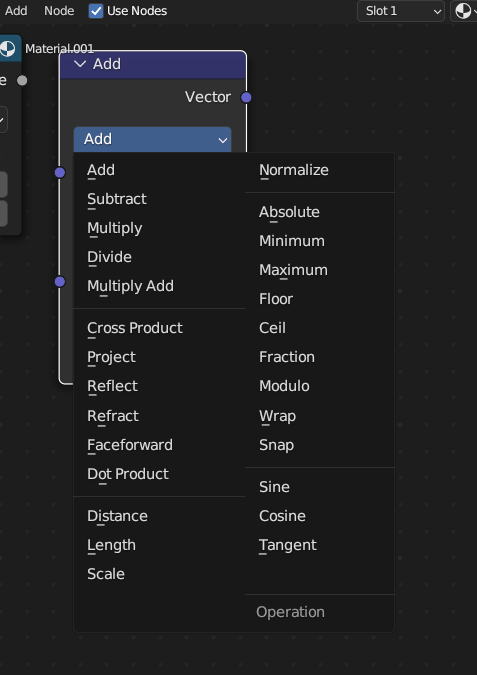Choose the Multiply Add operation
This screenshot has width=477, height=675.
point(159,286)
